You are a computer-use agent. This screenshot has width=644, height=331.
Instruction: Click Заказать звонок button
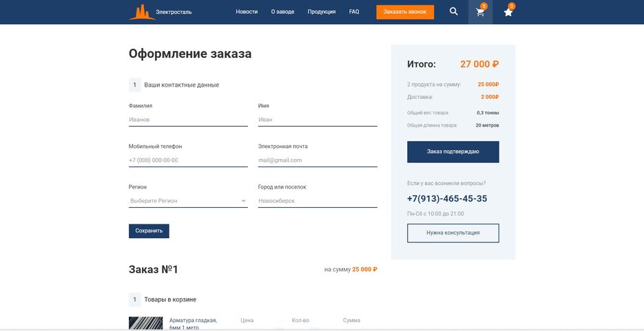(x=405, y=12)
